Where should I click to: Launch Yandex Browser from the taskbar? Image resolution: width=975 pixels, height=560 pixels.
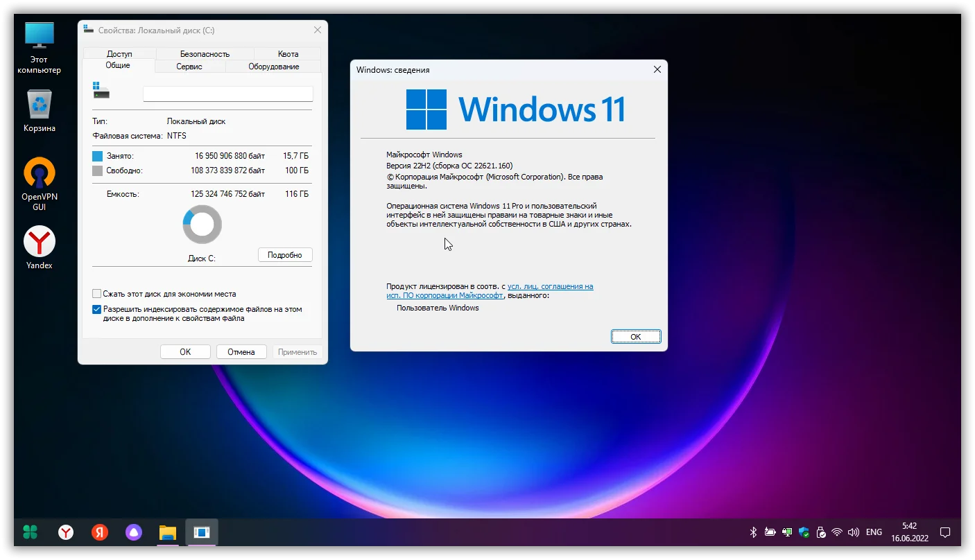[x=66, y=532]
